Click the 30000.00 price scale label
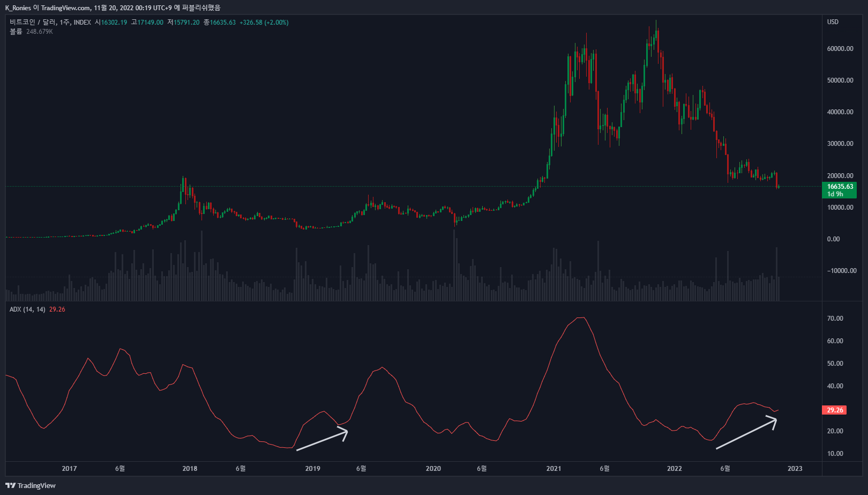This screenshot has height=495, width=868. [x=840, y=144]
